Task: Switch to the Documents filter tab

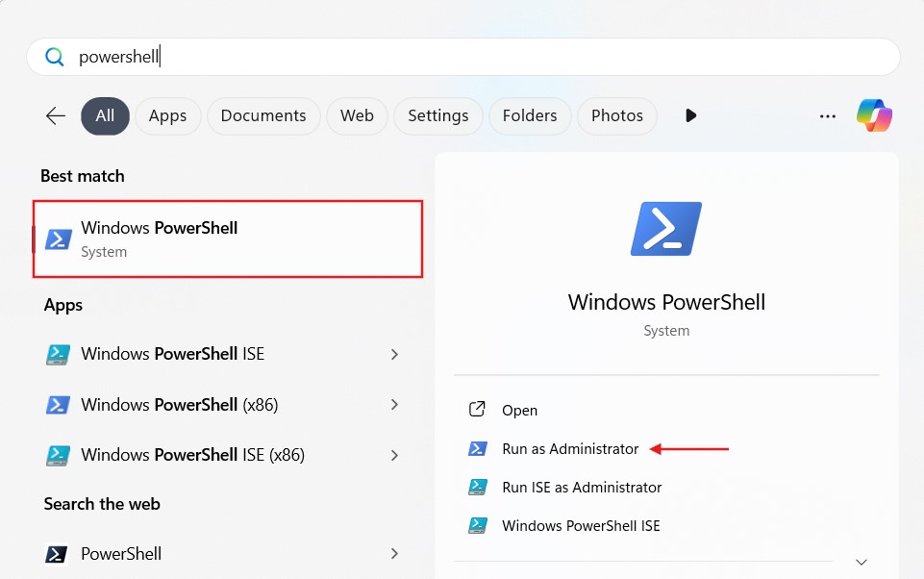Action: 262,115
